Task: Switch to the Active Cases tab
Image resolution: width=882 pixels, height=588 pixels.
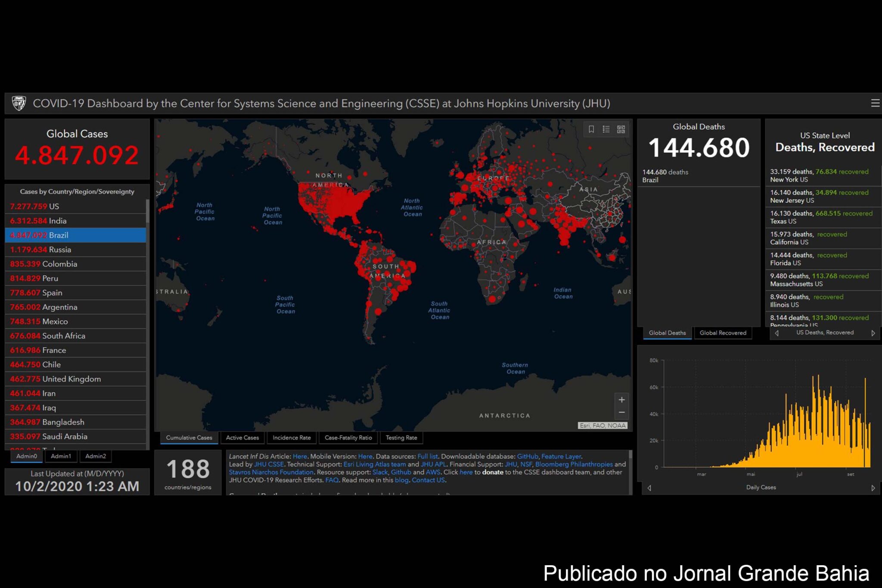Action: [x=242, y=438]
